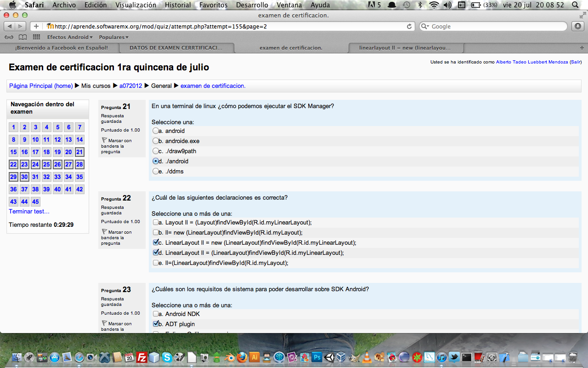
Task: Show all bookmarks book icon
Action: point(23,37)
